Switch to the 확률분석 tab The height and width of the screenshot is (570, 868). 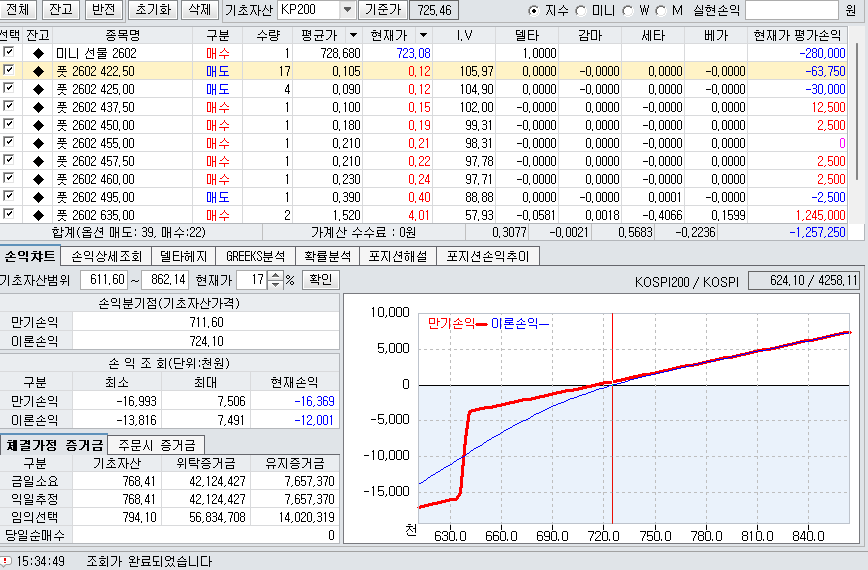click(328, 256)
